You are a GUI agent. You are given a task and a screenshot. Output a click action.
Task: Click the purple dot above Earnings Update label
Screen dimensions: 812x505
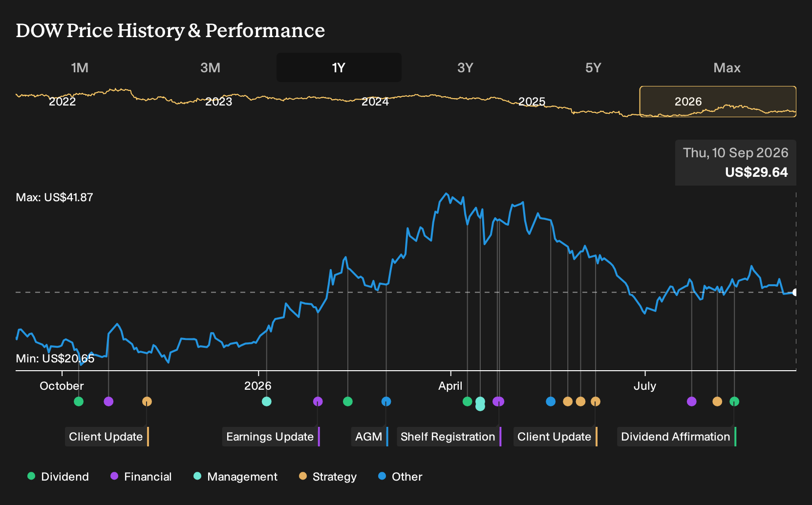point(318,401)
